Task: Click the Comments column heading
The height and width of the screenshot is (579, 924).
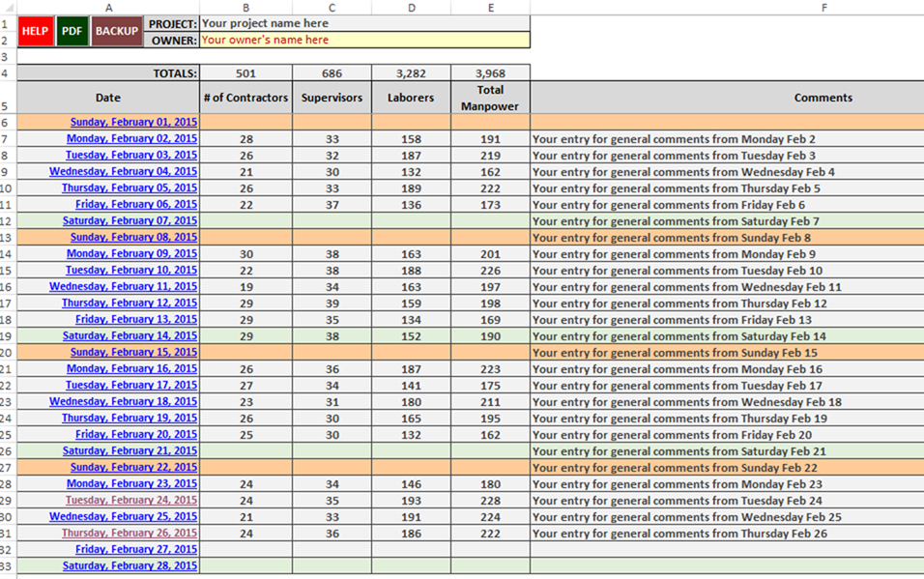Action: pyautogui.click(x=823, y=98)
